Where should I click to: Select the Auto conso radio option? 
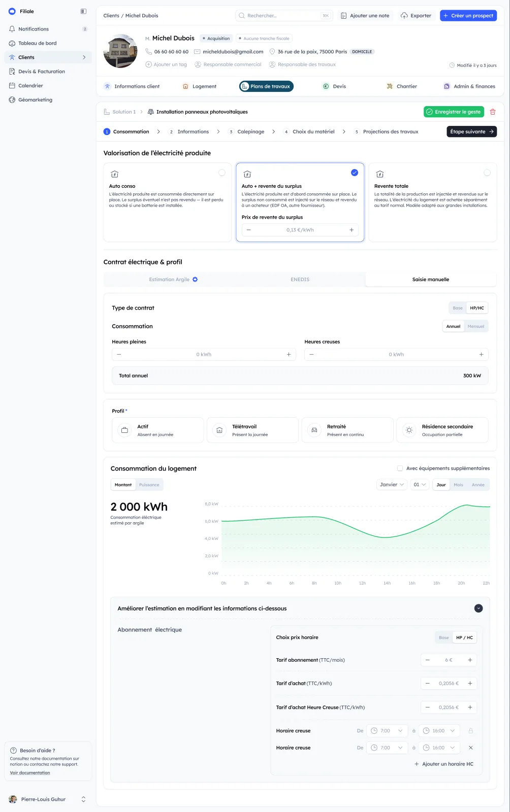222,173
